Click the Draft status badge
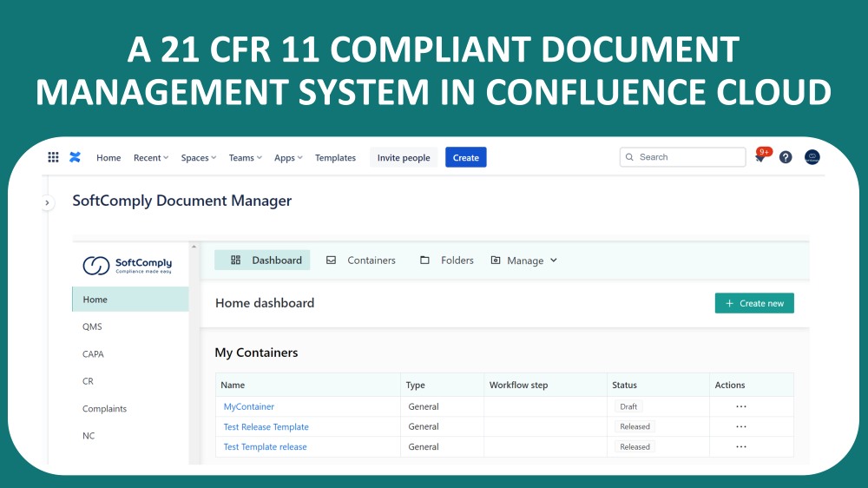 (x=628, y=406)
